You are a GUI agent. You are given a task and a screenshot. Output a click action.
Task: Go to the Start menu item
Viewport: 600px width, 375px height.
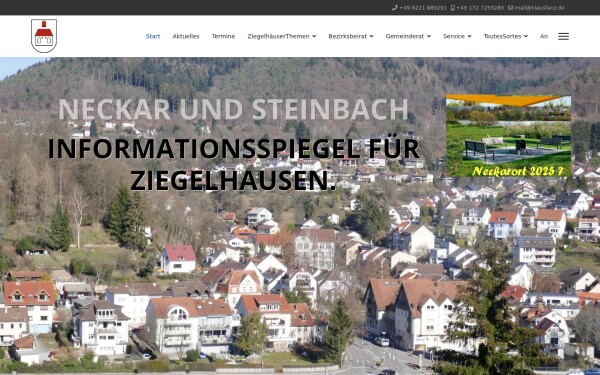click(153, 36)
